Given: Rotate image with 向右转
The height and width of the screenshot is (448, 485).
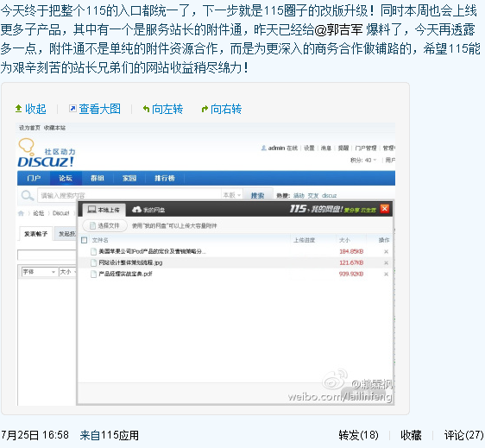Looking at the screenshot, I should pos(226,109).
